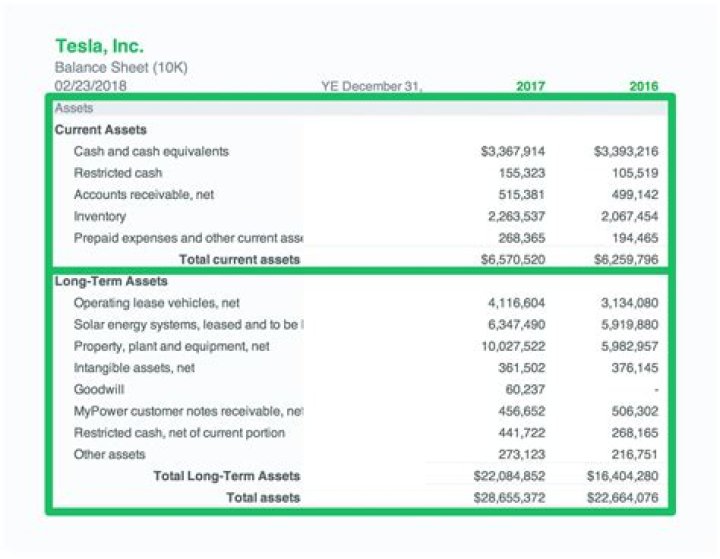720x559 pixels.
Task: Click the Tesla, Inc. company title
Action: [x=99, y=46]
